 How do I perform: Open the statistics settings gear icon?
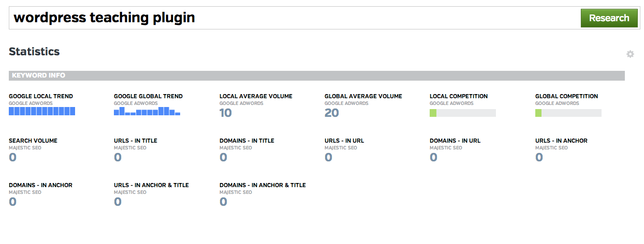tap(630, 54)
